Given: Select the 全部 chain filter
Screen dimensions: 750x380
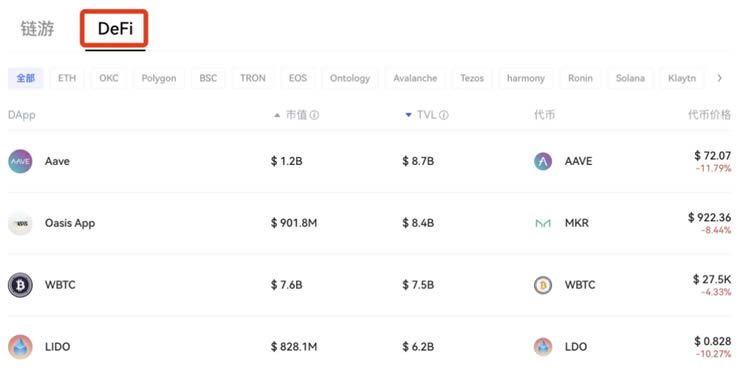Looking at the screenshot, I should point(25,78).
